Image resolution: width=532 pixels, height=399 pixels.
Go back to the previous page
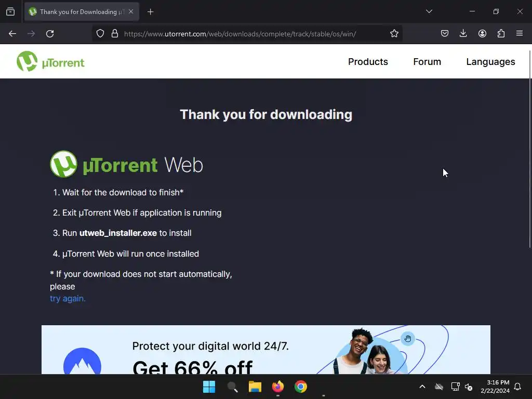tap(12, 34)
